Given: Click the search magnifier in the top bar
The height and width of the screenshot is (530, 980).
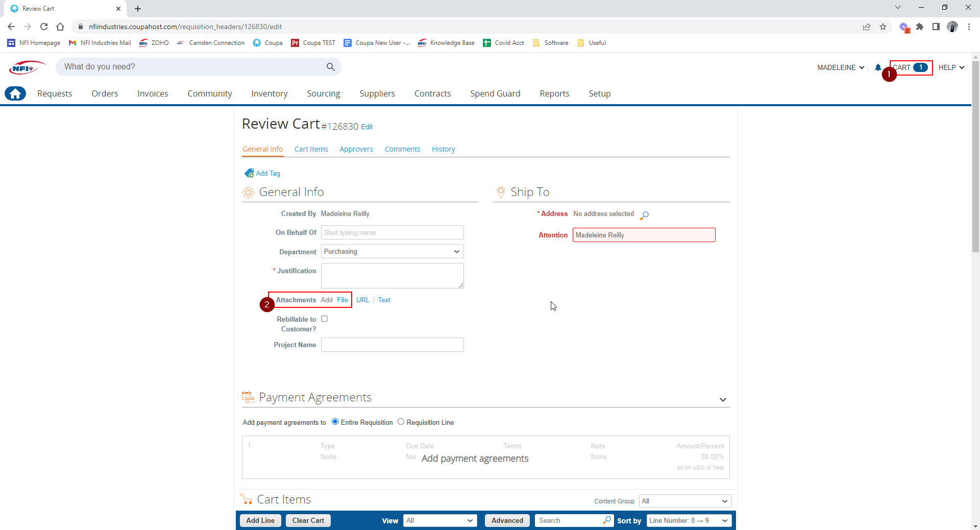Looking at the screenshot, I should pyautogui.click(x=331, y=67).
